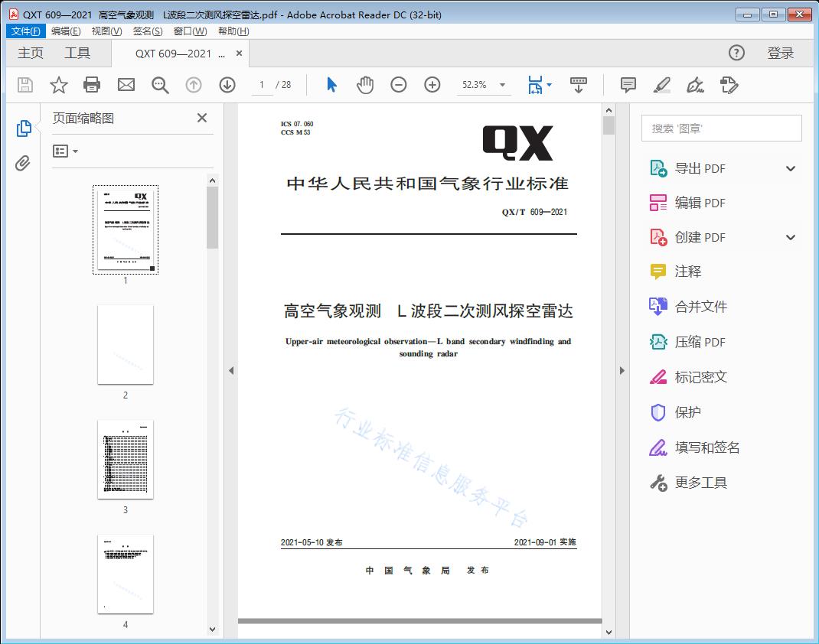The width and height of the screenshot is (819, 644).
Task: Select the hand pan tool
Action: coord(365,85)
